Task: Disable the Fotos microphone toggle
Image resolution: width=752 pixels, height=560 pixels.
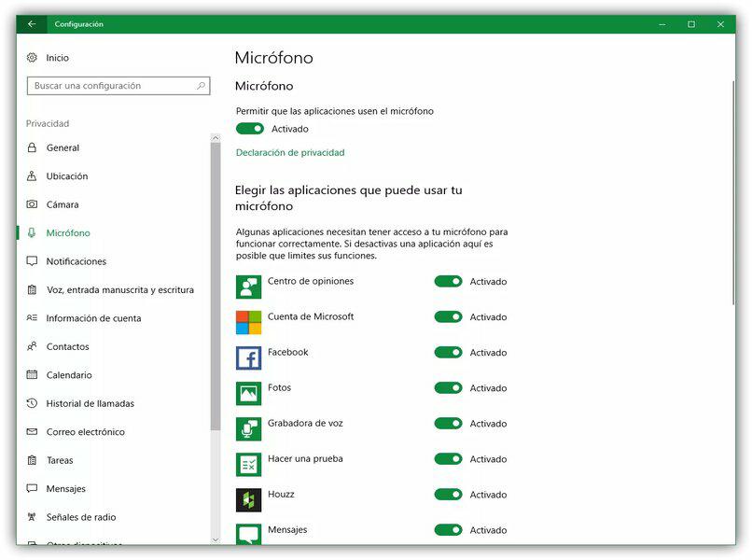Action: click(449, 388)
